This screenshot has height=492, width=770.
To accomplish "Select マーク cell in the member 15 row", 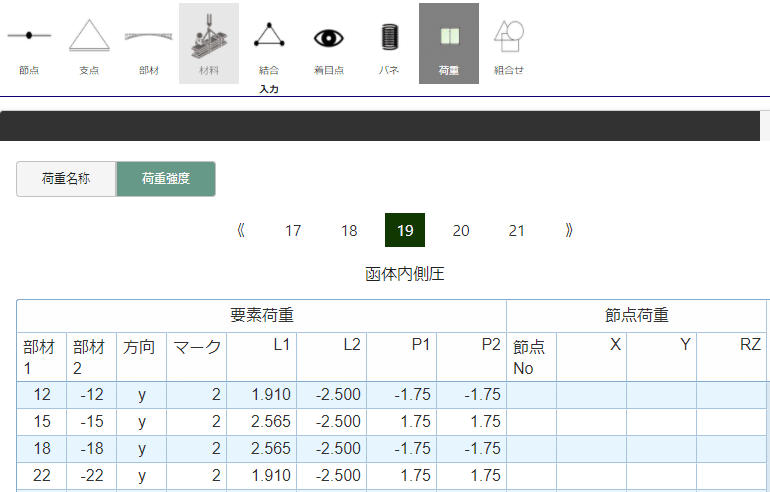I will 196,422.
